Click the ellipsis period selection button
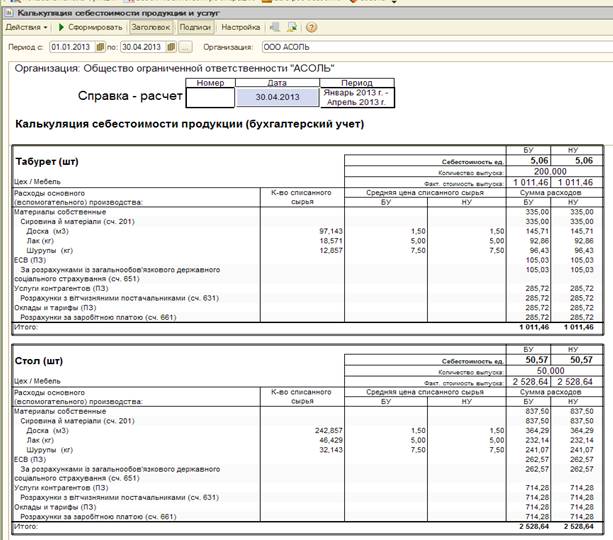 click(186, 47)
